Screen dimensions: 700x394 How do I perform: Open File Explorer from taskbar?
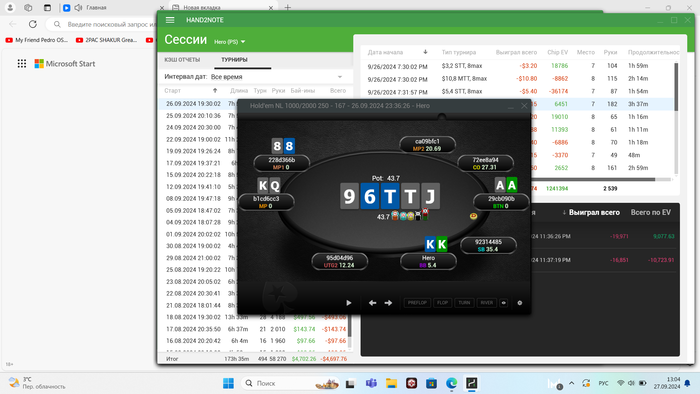point(392,383)
